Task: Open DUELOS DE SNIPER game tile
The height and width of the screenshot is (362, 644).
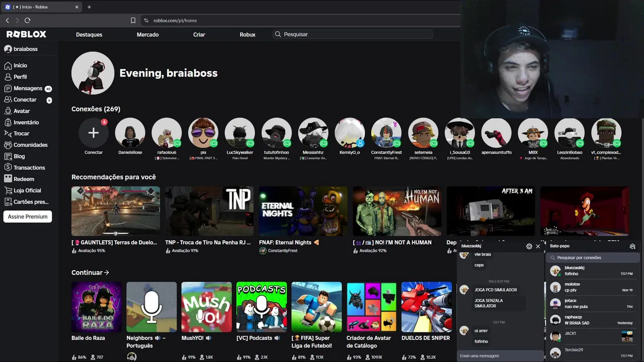Action: (427, 307)
